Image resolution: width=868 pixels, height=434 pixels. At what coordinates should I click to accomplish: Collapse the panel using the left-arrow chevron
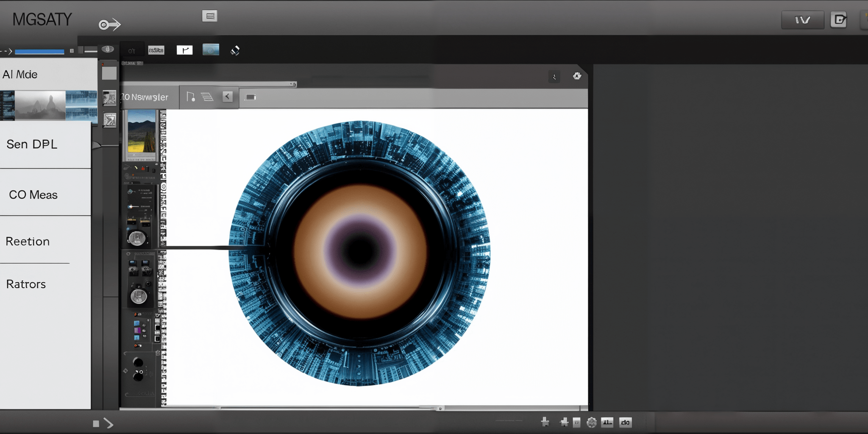coord(227,97)
